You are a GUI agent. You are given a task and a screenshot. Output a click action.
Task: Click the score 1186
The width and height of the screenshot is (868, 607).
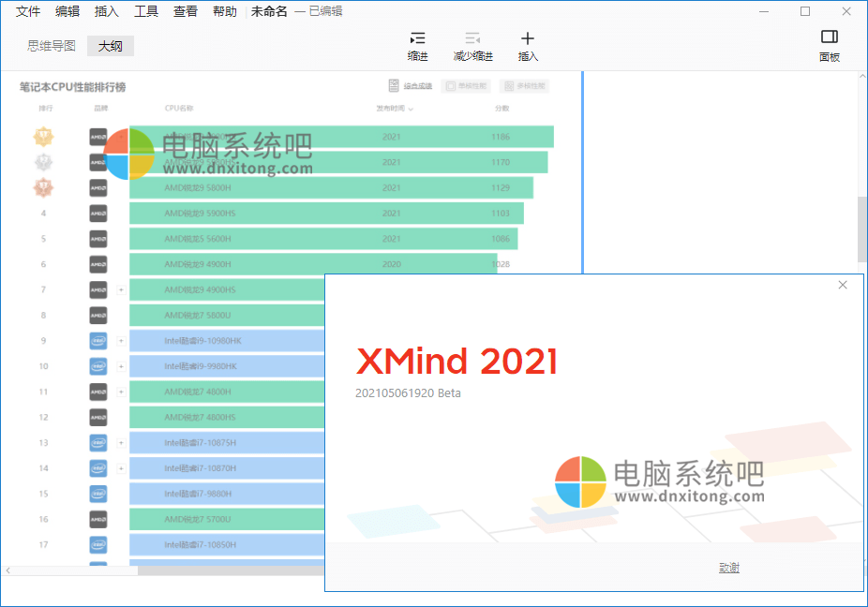tap(501, 137)
